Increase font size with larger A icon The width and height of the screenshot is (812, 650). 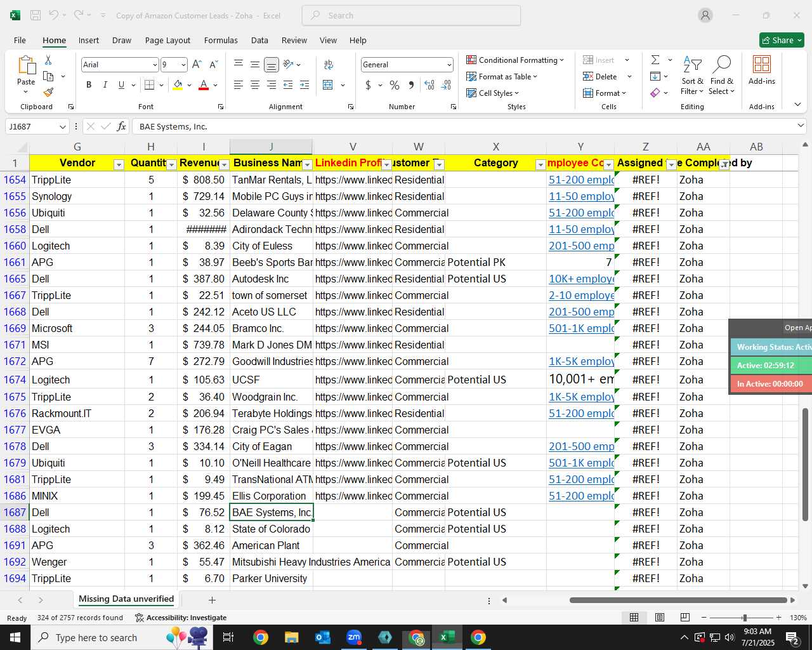197,65
